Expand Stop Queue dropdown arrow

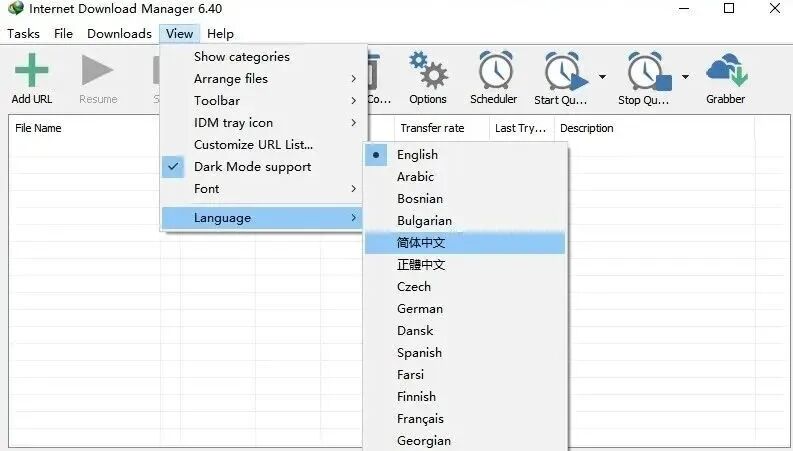click(685, 77)
